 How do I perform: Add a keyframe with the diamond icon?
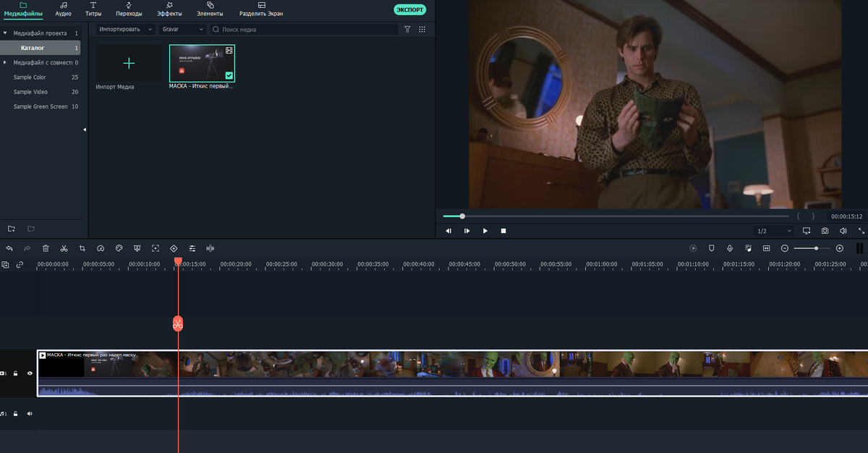(174, 248)
